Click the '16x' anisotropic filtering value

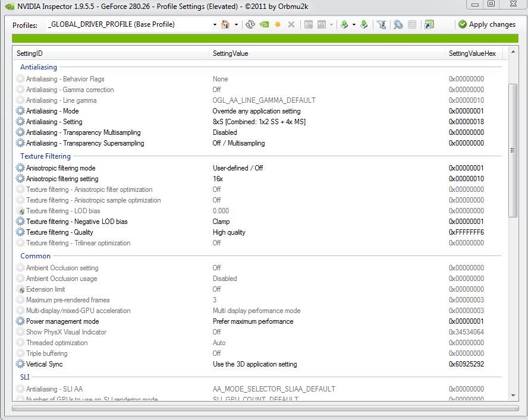[x=218, y=179]
